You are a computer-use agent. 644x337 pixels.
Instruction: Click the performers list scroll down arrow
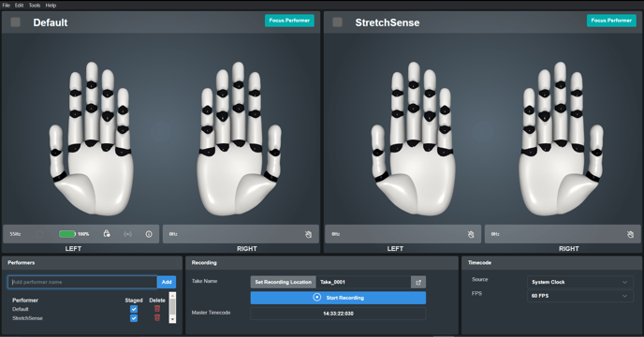click(172, 319)
